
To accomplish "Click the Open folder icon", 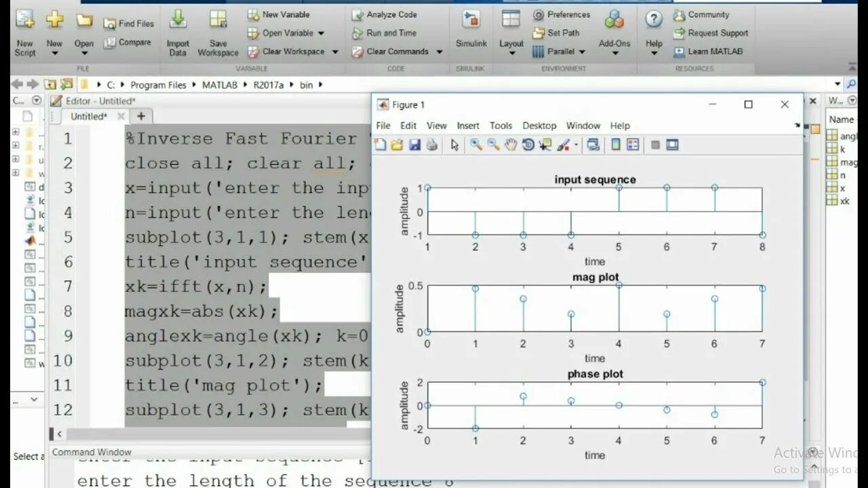I will [x=84, y=20].
